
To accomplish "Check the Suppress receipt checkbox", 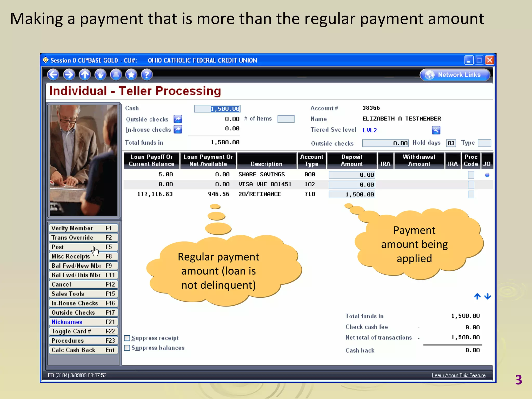I will pyautogui.click(x=127, y=338).
